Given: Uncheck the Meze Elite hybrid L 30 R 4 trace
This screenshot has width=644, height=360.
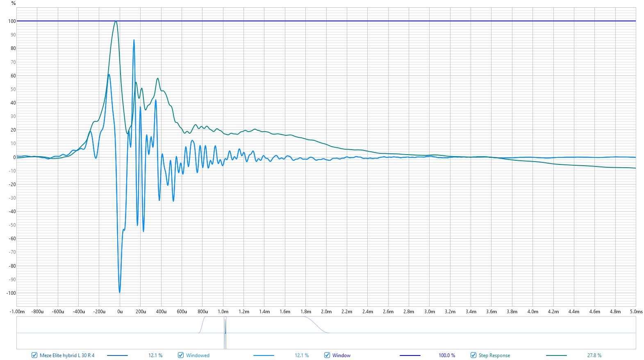Looking at the screenshot, I should pyautogui.click(x=34, y=355).
